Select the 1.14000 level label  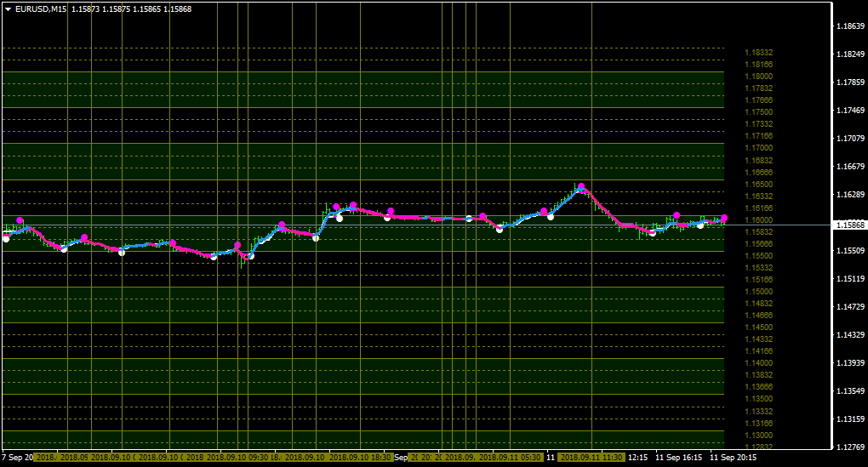759,363
